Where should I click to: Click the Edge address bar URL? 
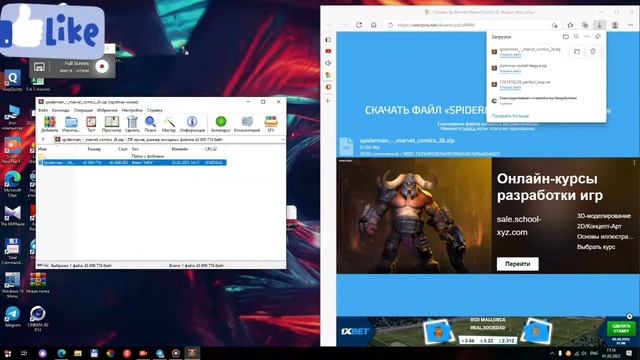tap(436, 25)
